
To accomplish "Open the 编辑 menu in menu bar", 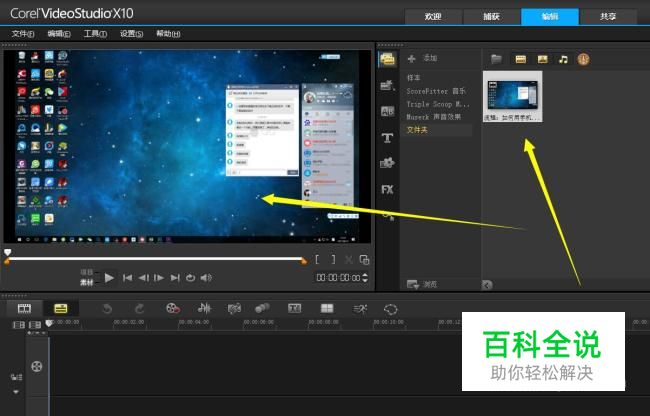I will [x=59, y=34].
